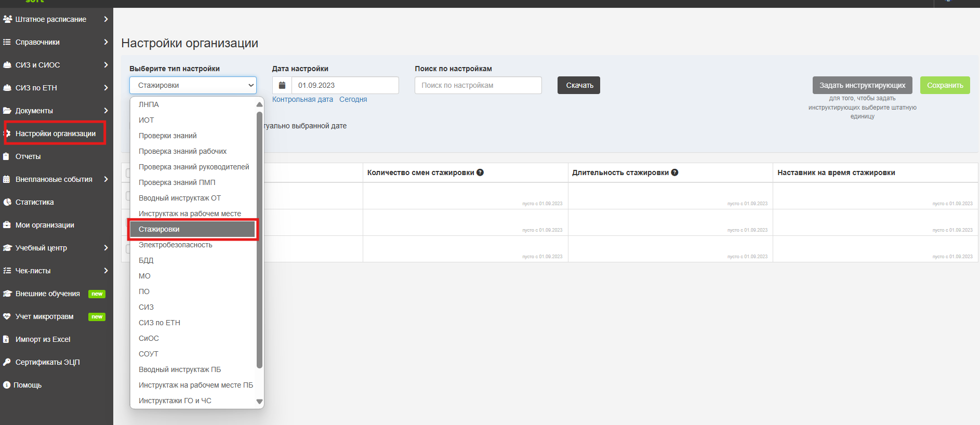Click the Отчеты clipboard icon
The image size is (980, 425).
coord(6,156)
